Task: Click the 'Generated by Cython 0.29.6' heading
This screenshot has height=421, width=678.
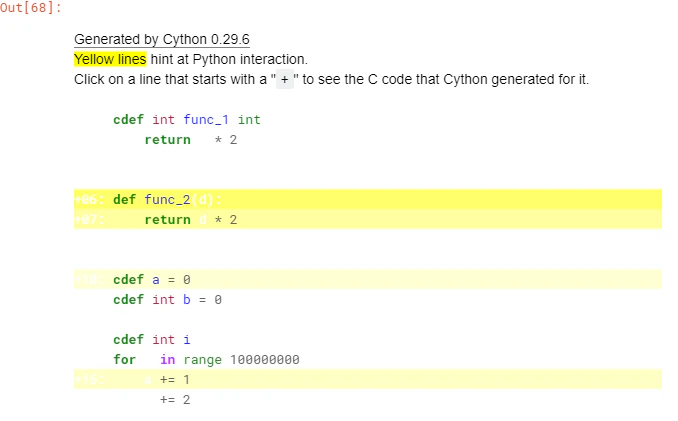Action: [x=162, y=39]
